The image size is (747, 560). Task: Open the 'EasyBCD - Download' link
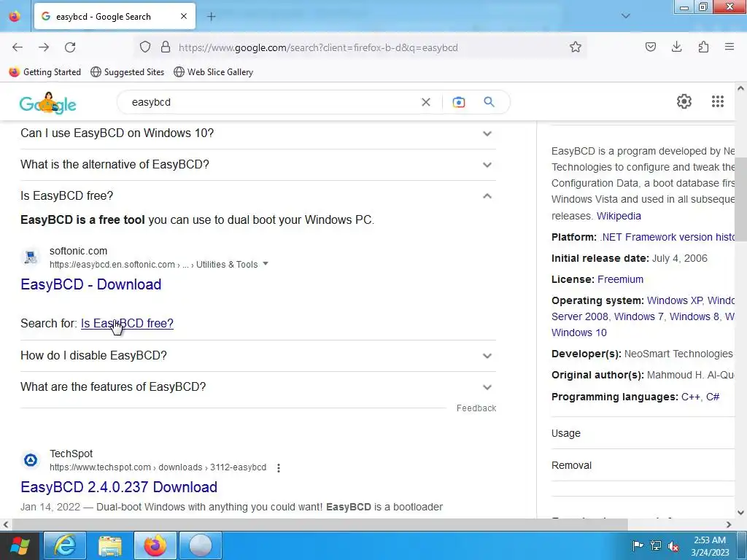click(x=91, y=284)
